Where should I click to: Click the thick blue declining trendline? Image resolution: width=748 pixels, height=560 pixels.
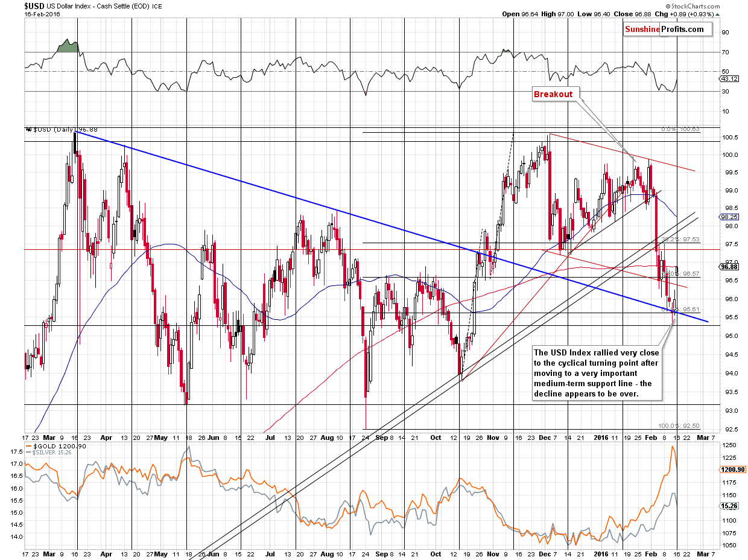[392, 226]
